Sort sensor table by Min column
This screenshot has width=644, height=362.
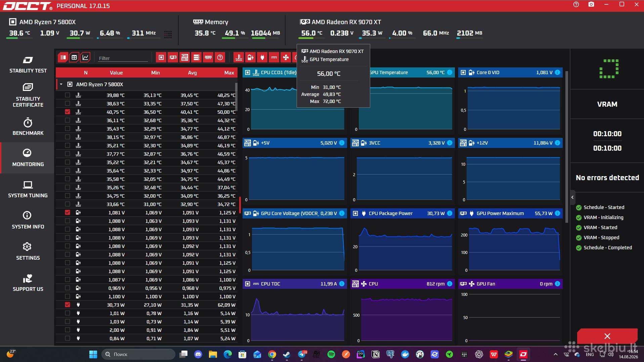tap(155, 72)
